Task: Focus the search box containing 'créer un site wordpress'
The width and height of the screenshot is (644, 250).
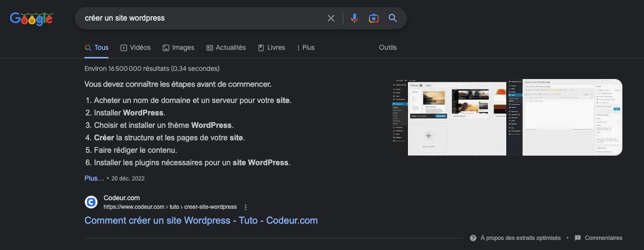Action: coord(202,18)
